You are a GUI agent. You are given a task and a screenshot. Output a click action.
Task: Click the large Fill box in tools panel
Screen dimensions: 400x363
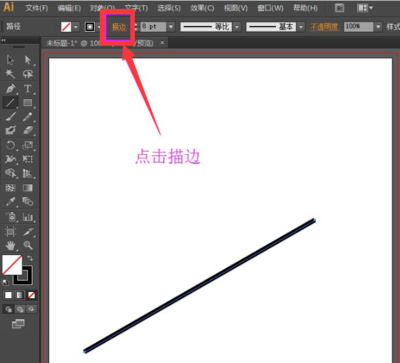click(12, 265)
